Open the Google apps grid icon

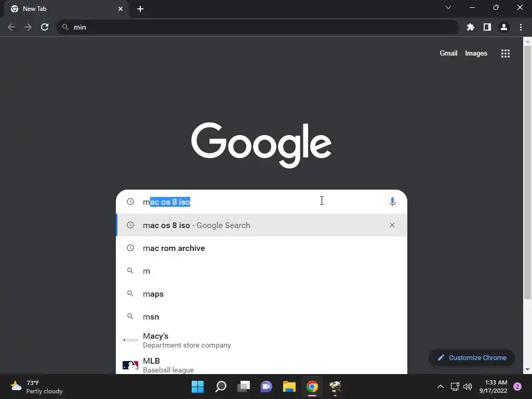pos(505,54)
